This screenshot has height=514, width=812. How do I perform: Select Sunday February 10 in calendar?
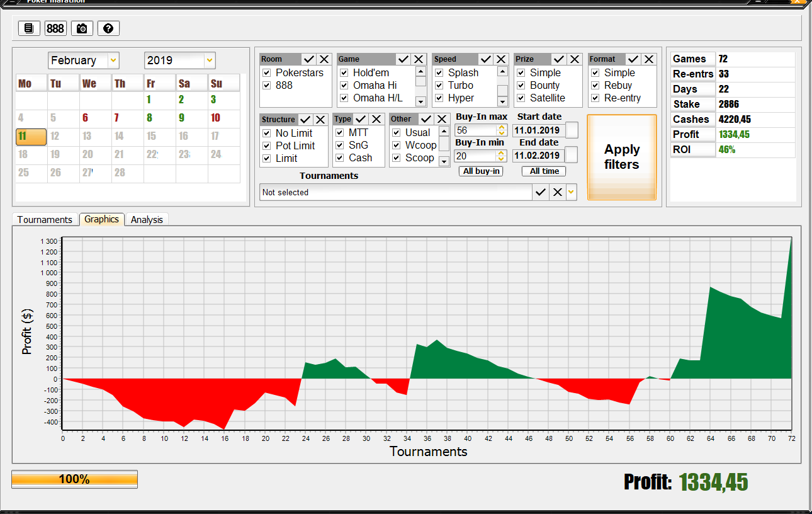215,118
